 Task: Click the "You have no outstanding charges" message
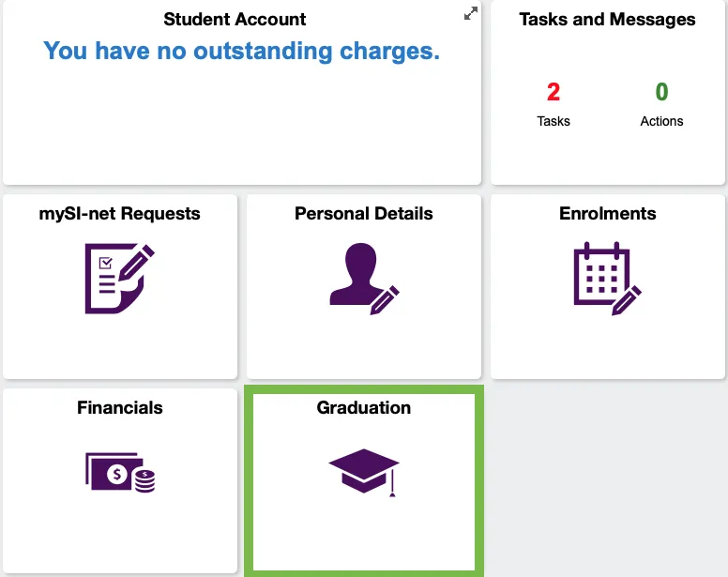pos(241,51)
